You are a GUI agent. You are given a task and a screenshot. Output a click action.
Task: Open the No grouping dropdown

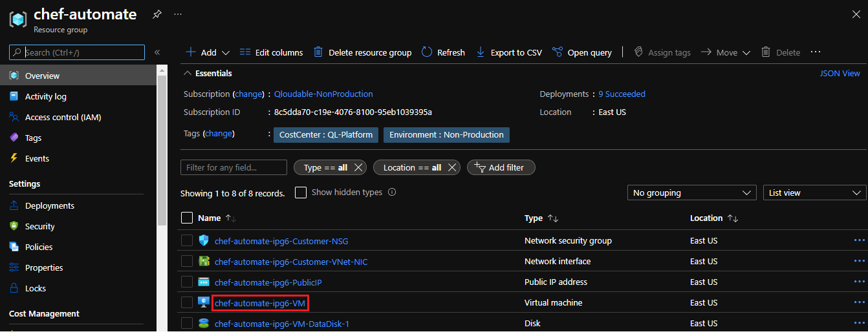point(691,193)
